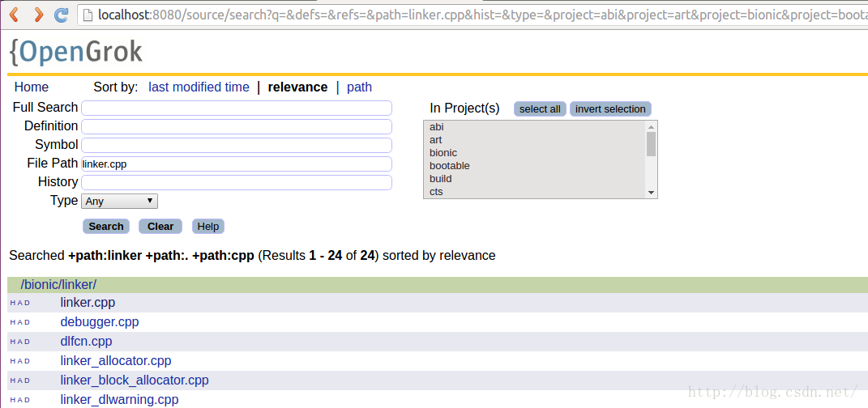
Task: Click D (download) link for linker_block_allocator.cpp
Action: pyautogui.click(x=28, y=380)
